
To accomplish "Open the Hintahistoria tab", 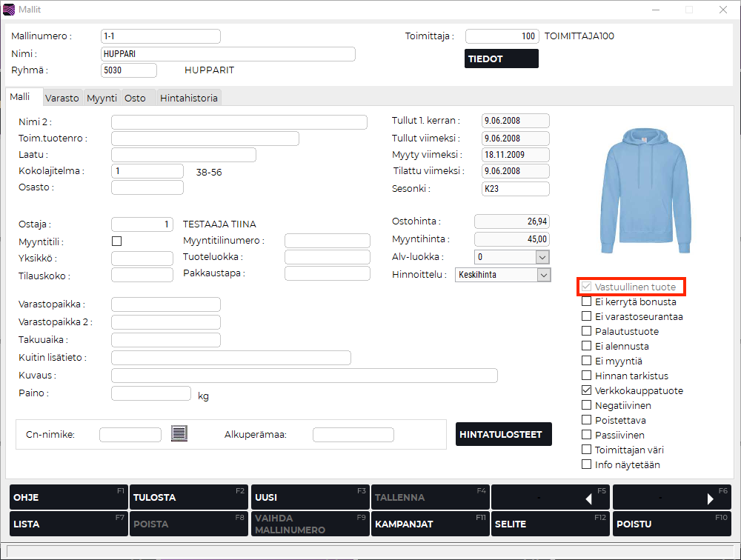I will pyautogui.click(x=189, y=98).
